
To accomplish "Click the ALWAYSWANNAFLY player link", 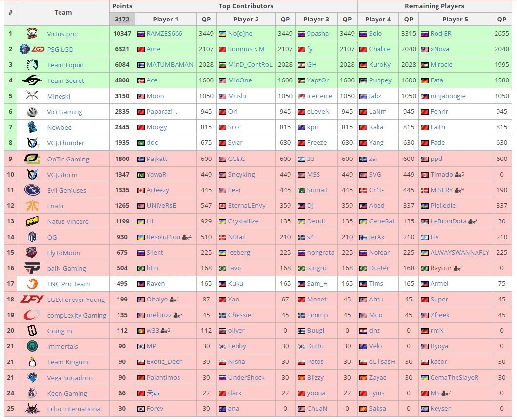I will [x=459, y=253].
